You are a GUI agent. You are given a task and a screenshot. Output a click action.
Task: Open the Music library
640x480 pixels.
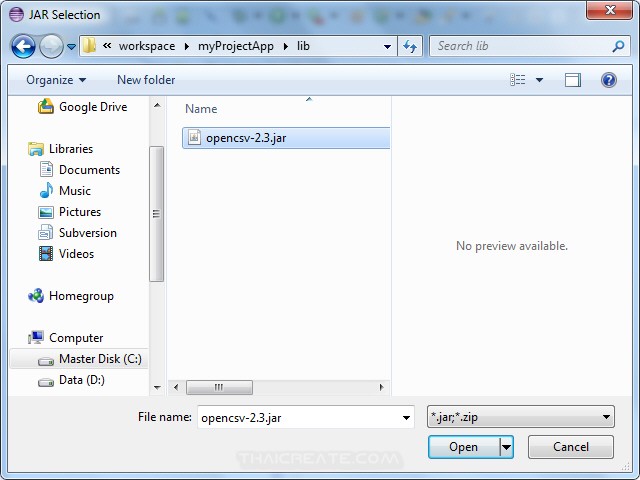point(75,191)
